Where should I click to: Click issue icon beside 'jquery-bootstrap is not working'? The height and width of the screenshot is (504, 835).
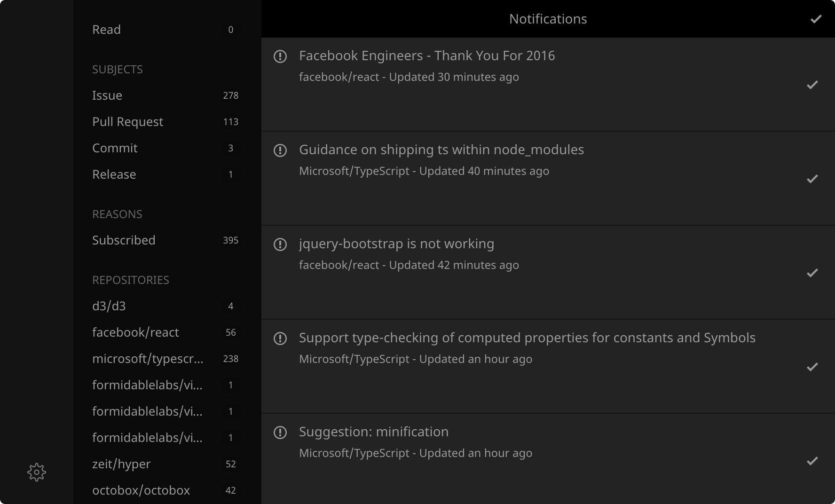click(x=280, y=244)
